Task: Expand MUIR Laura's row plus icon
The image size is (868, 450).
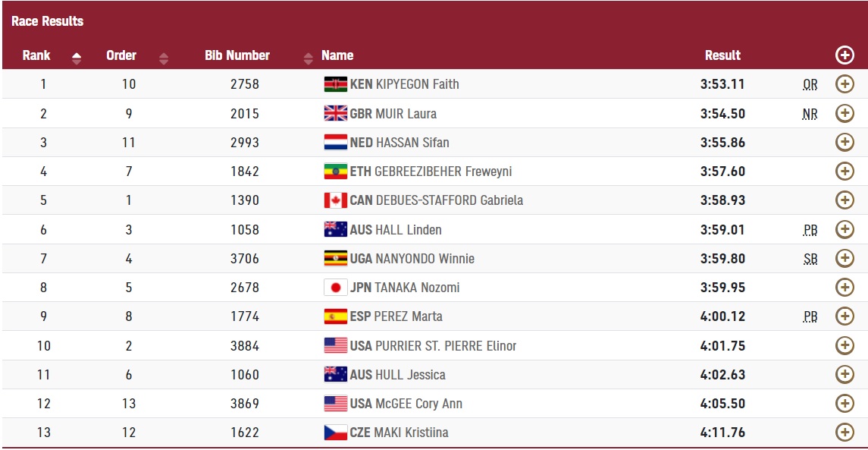Action: 844,114
